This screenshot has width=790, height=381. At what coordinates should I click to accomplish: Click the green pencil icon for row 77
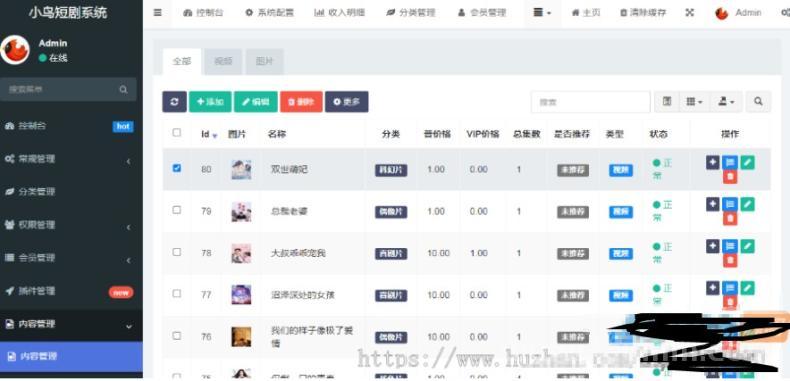pyautogui.click(x=748, y=288)
